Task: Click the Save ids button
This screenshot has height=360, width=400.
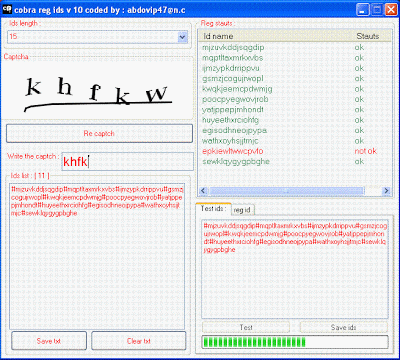Action: (x=344, y=327)
